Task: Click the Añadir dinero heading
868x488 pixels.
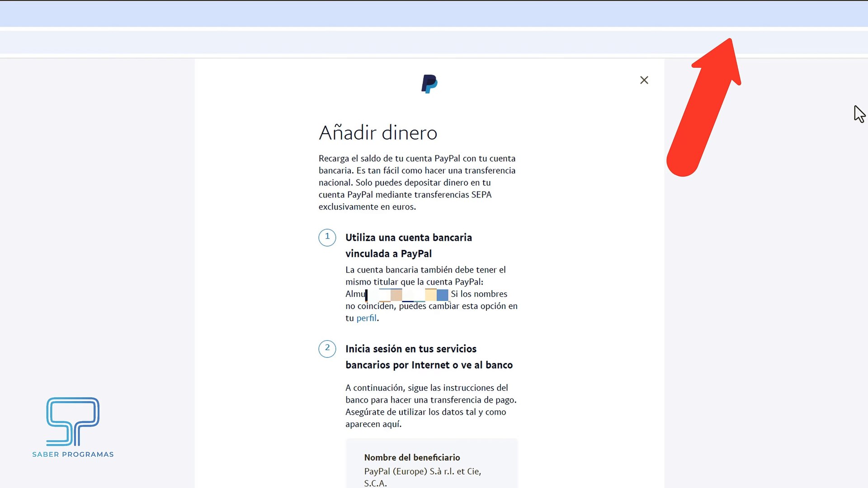Action: (378, 133)
